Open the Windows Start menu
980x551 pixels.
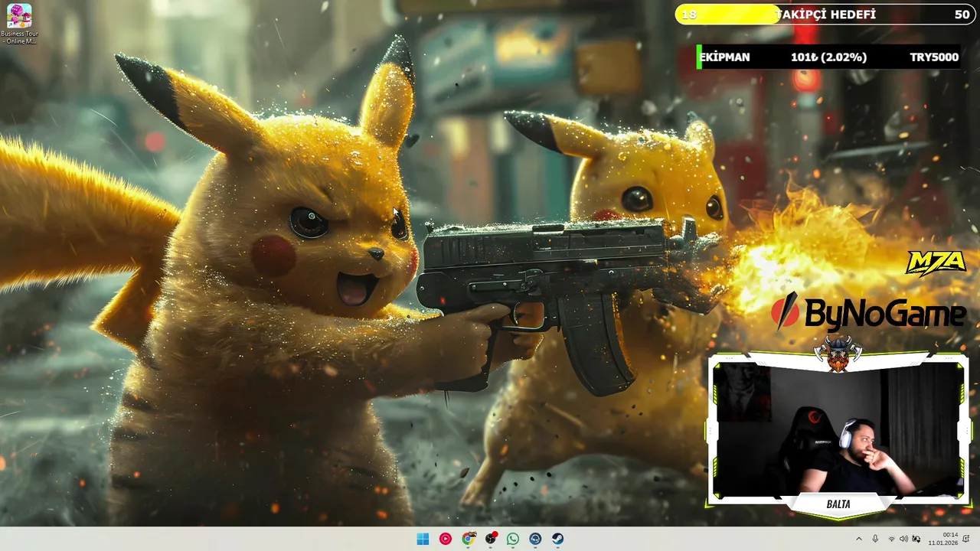point(423,539)
